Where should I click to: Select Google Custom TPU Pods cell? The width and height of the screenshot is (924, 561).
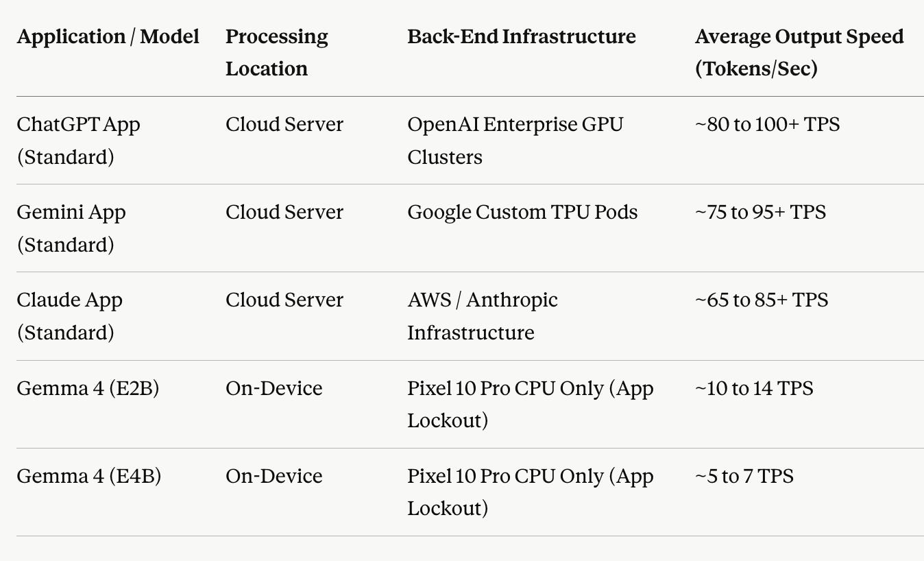pos(522,212)
